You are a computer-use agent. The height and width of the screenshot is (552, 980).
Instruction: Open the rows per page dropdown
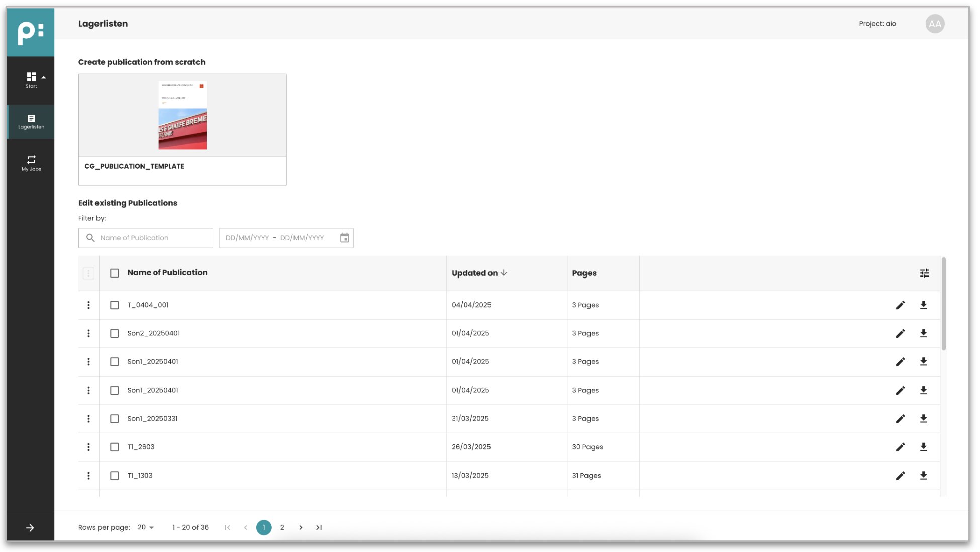point(146,527)
